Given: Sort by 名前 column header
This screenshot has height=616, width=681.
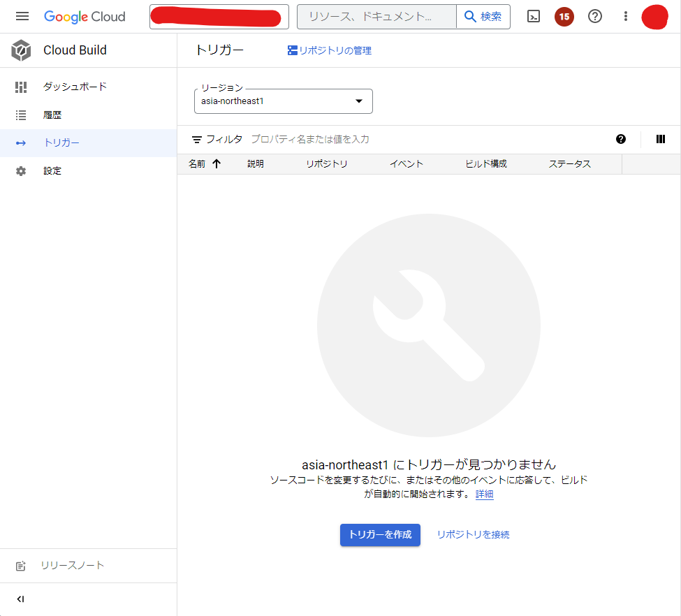Looking at the screenshot, I should point(197,163).
